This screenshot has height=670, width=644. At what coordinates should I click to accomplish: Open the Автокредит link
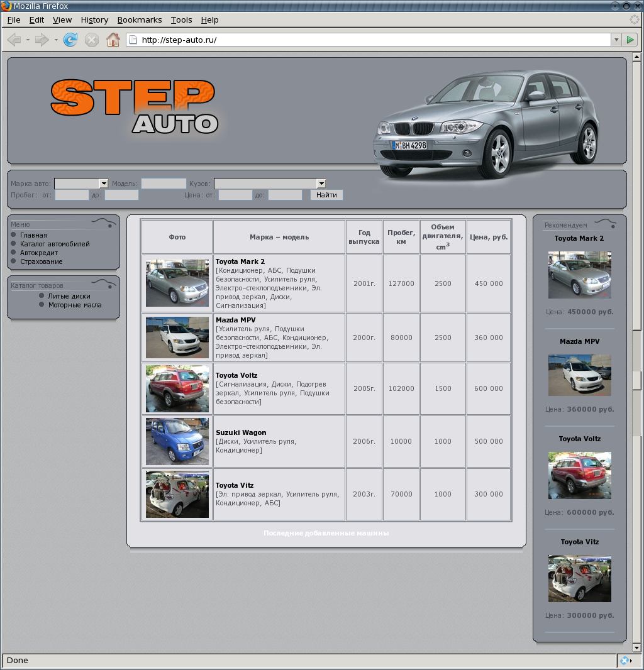[39, 253]
